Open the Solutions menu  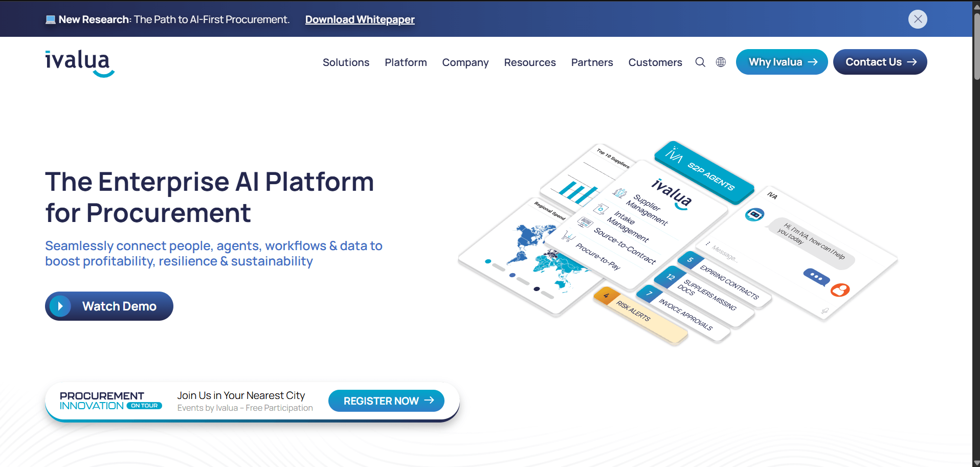[x=346, y=62]
